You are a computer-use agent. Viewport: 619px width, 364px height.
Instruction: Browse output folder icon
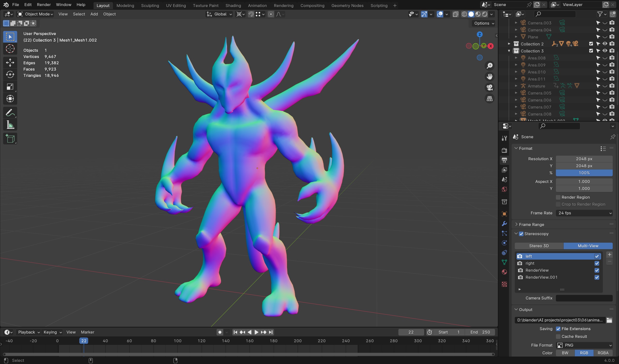pos(609,320)
